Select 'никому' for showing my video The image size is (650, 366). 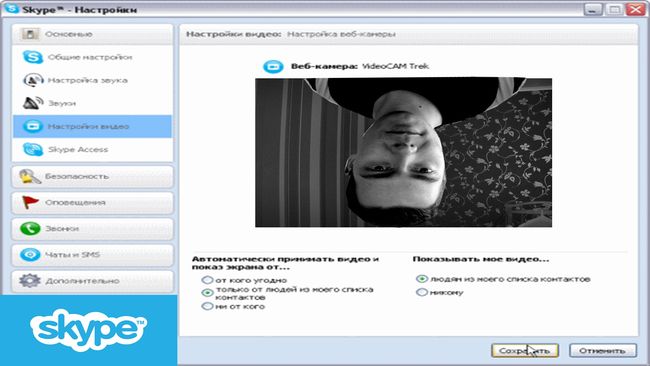tap(421, 292)
